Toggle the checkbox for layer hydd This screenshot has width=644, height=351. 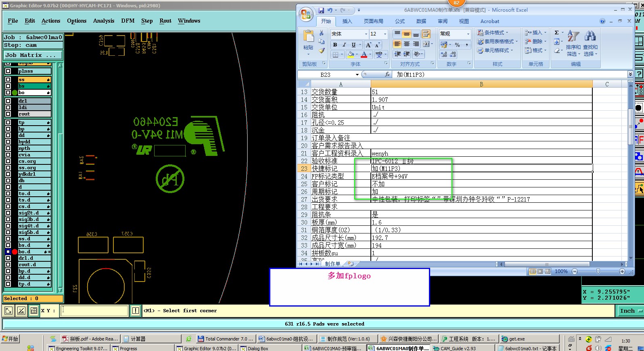point(8,142)
